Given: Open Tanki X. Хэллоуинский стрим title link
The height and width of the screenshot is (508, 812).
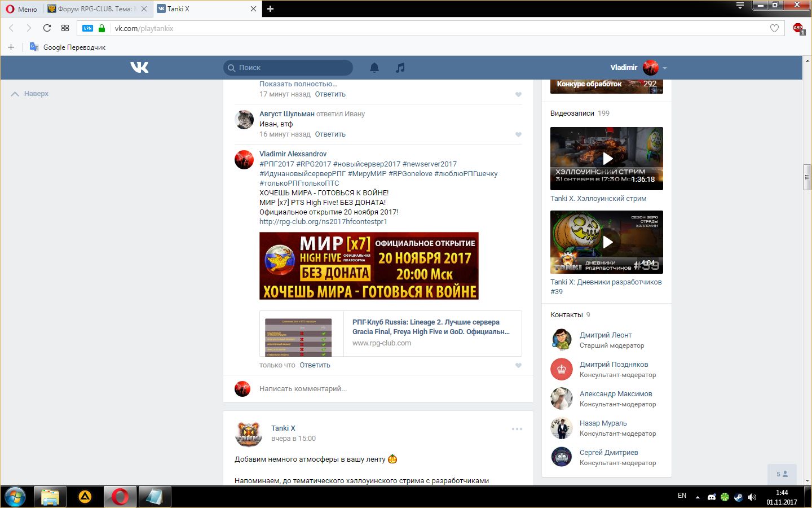Looking at the screenshot, I should click(598, 199).
